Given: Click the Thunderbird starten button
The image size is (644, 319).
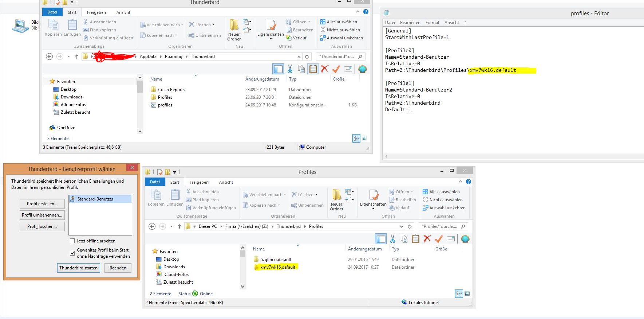Looking at the screenshot, I should pos(79,268).
